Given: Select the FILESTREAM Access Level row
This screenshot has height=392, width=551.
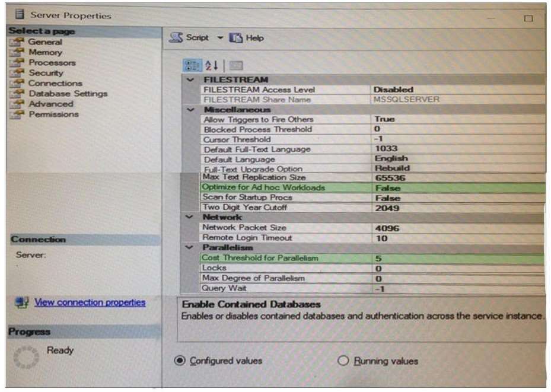Looking at the screenshot, I should 373,90.
